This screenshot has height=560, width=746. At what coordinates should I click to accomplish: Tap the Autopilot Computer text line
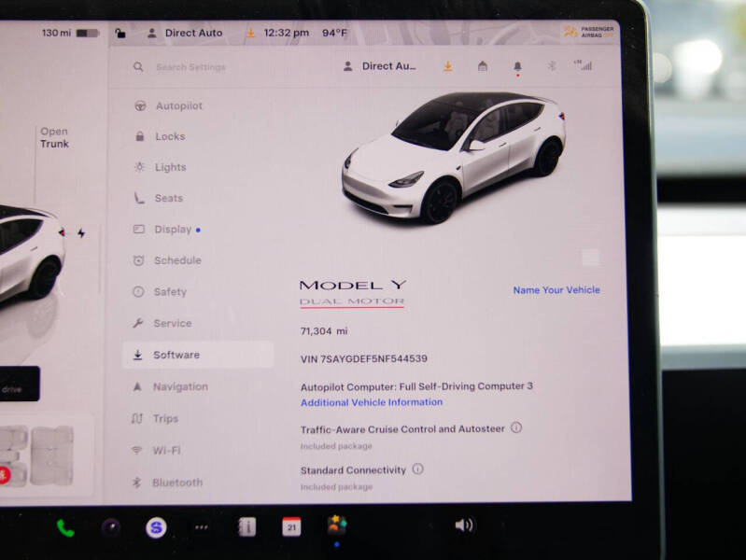point(416,386)
